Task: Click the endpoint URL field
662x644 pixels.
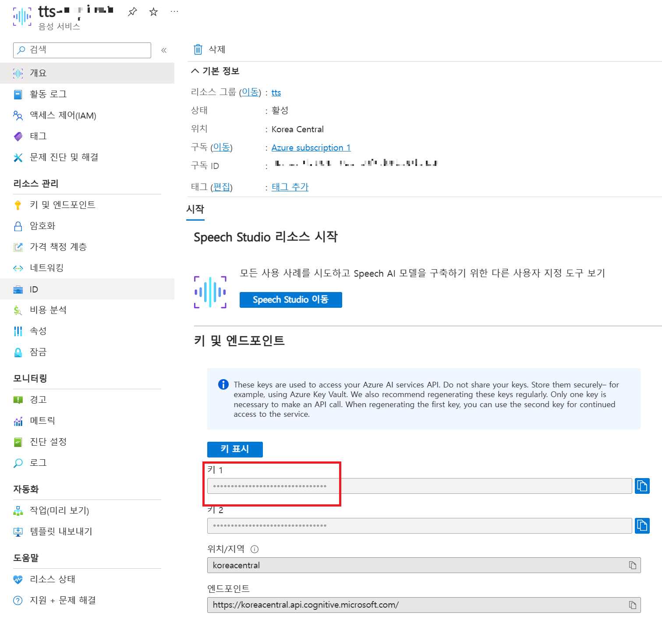Action: 424,605
